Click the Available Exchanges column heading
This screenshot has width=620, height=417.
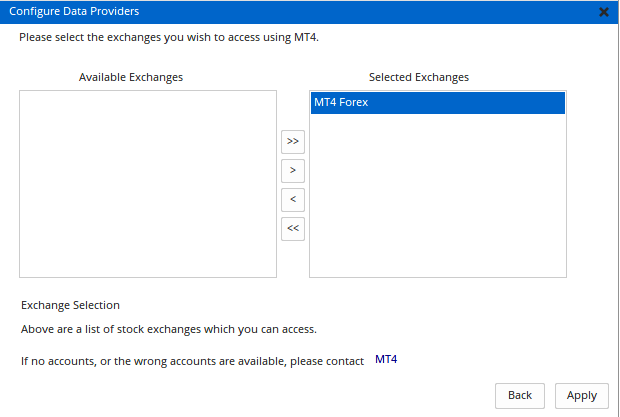click(131, 77)
